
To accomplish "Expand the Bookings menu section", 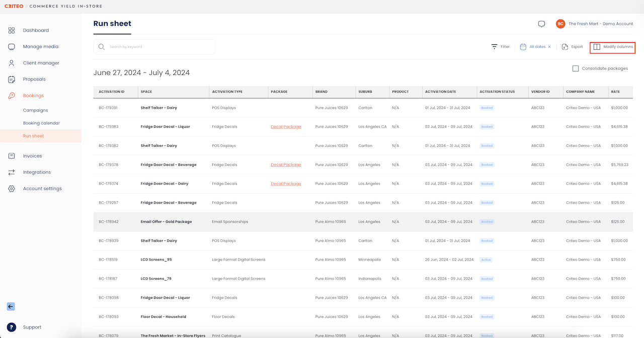I will (x=33, y=96).
